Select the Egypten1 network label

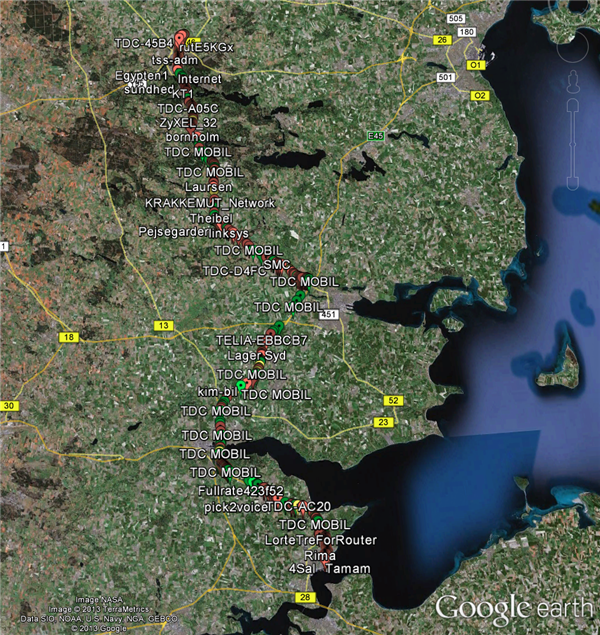click(141, 76)
